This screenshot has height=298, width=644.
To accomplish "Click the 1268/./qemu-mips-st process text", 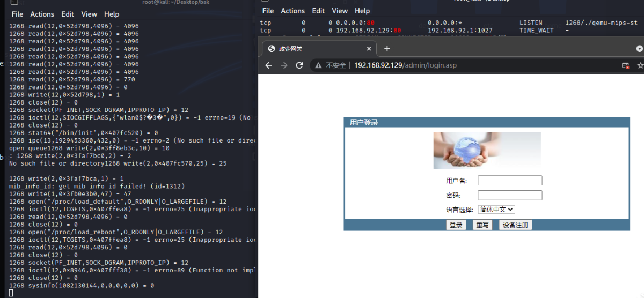I will pyautogui.click(x=602, y=23).
